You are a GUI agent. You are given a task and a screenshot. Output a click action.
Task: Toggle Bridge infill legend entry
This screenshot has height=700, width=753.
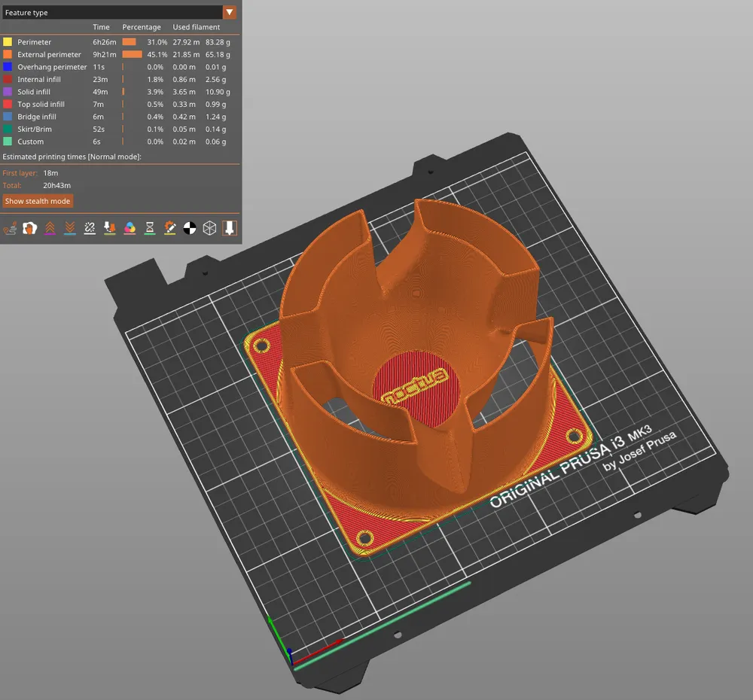(x=37, y=117)
